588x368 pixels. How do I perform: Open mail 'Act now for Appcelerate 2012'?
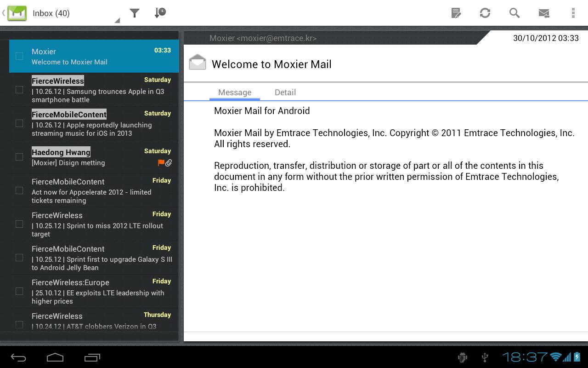[94, 190]
